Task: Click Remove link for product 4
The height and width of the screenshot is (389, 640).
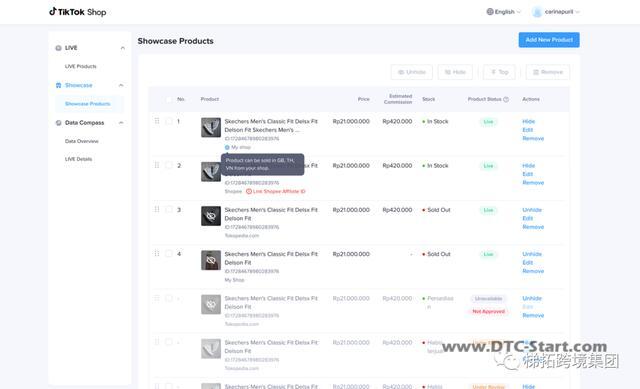Action: point(533,271)
